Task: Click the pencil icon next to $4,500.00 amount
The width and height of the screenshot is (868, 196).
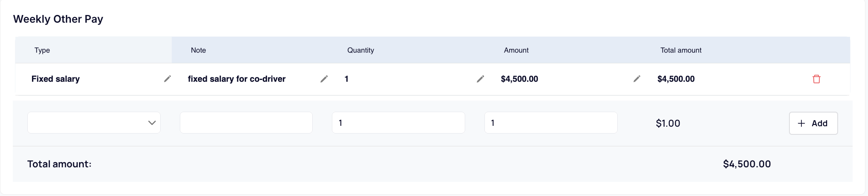Action: (637, 79)
